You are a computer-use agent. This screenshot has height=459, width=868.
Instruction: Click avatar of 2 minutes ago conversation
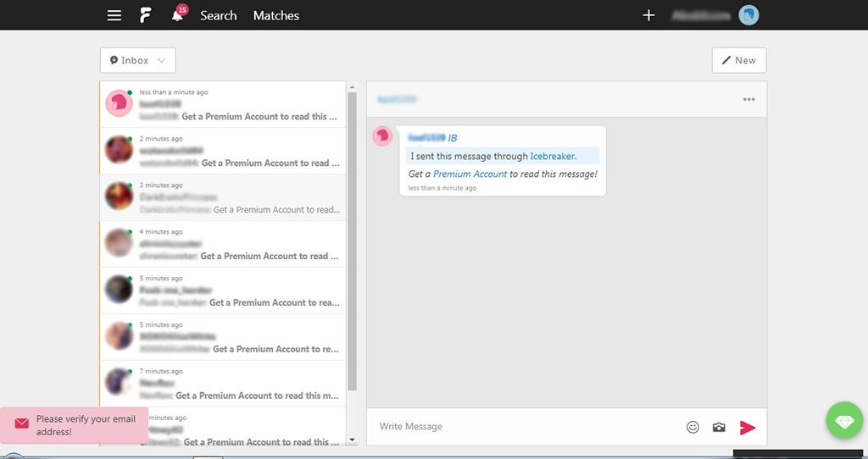coord(119,149)
